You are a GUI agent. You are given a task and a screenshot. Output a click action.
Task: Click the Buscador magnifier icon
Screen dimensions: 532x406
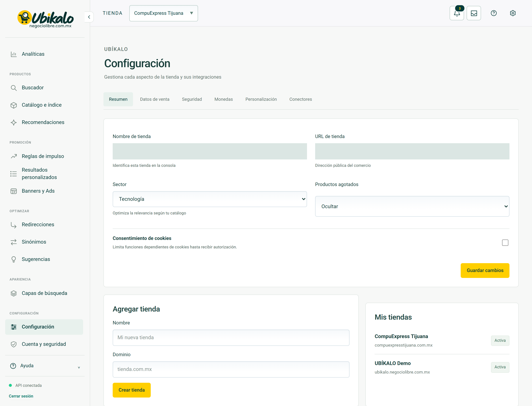pos(13,88)
